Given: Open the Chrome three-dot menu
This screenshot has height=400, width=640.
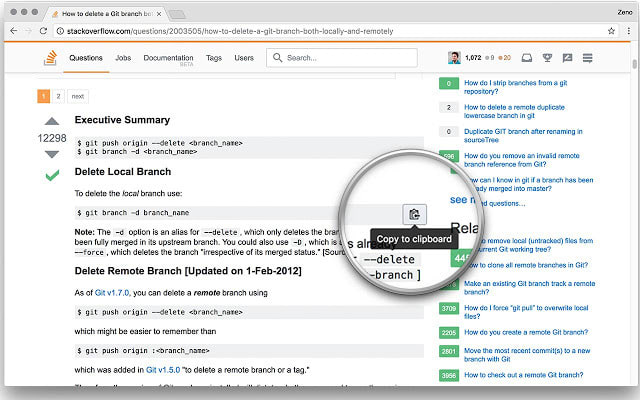Looking at the screenshot, I should pyautogui.click(x=629, y=31).
